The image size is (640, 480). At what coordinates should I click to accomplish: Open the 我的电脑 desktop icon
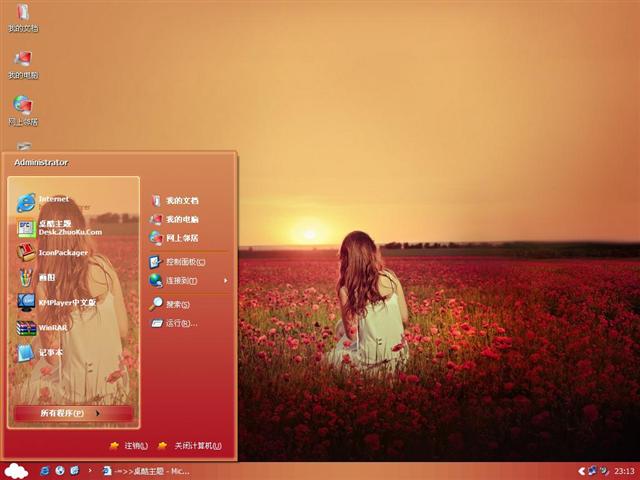pos(23,65)
